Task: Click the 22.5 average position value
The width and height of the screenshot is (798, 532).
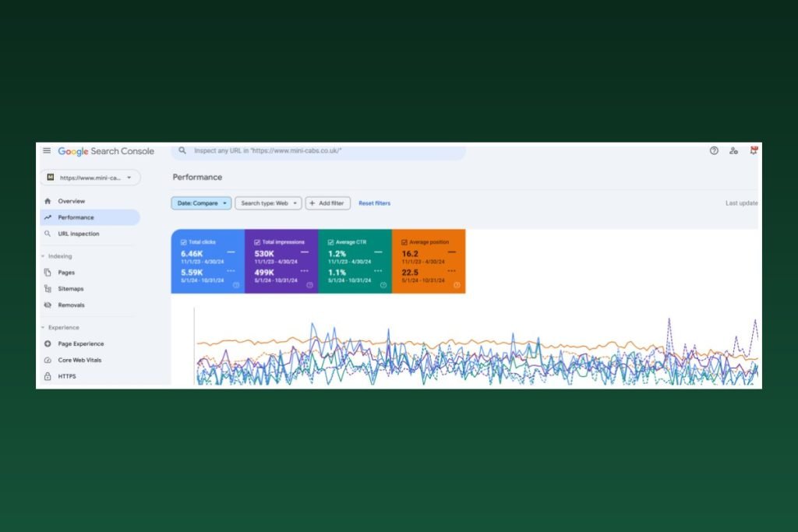Action: point(410,272)
